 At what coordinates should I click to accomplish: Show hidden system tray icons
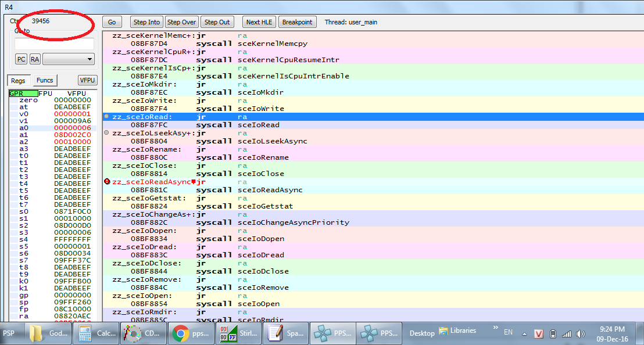[x=525, y=333]
